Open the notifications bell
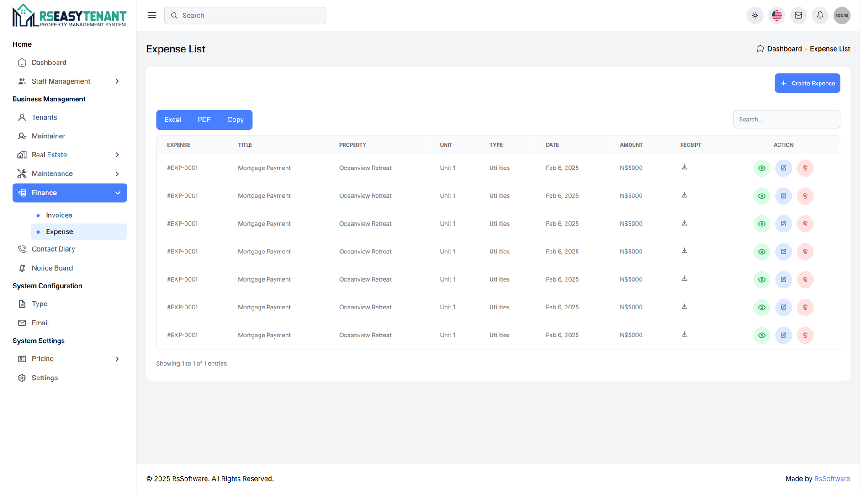868x493 pixels. point(820,16)
